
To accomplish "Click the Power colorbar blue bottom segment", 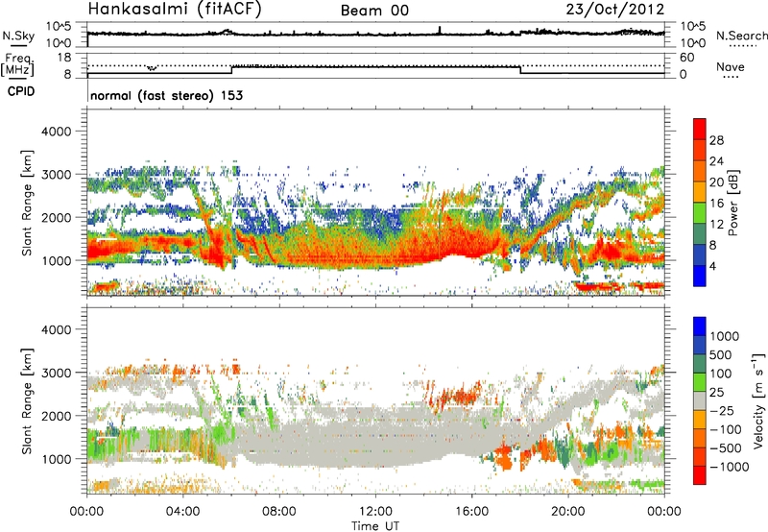I will click(700, 276).
